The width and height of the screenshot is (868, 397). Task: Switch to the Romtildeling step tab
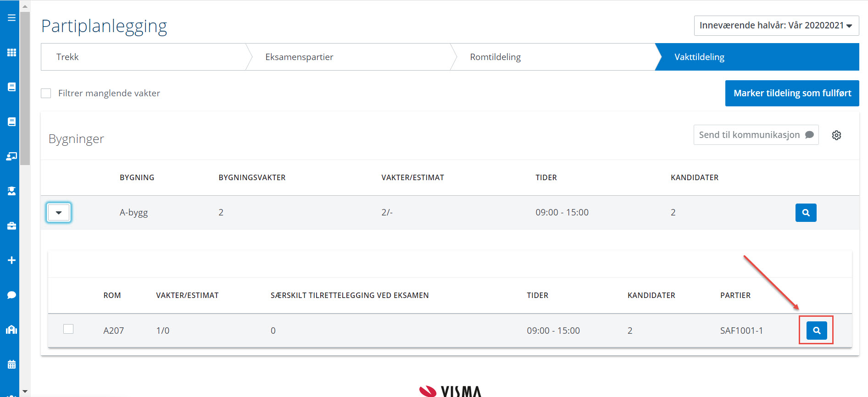(x=495, y=57)
